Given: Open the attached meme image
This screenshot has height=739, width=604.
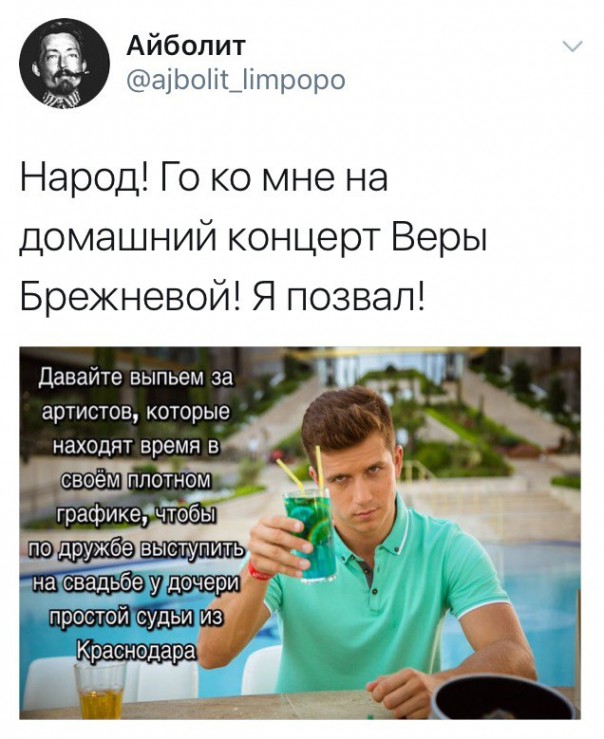Looking at the screenshot, I should click(300, 533).
